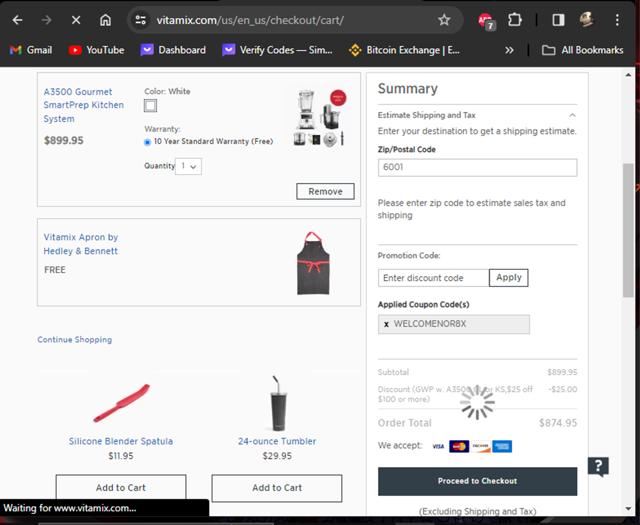Open the Continue Shopping link
The image size is (640, 525).
75,340
